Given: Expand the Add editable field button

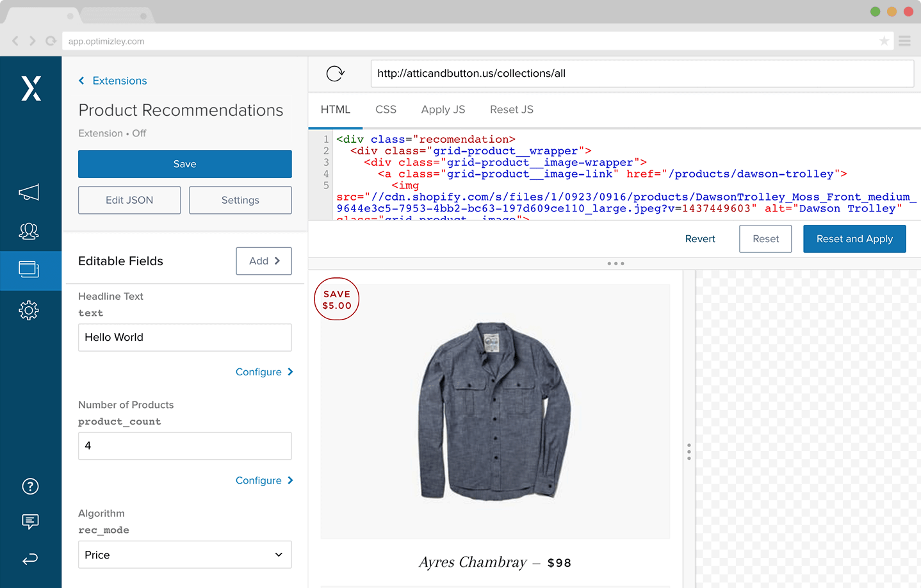Looking at the screenshot, I should tap(264, 261).
